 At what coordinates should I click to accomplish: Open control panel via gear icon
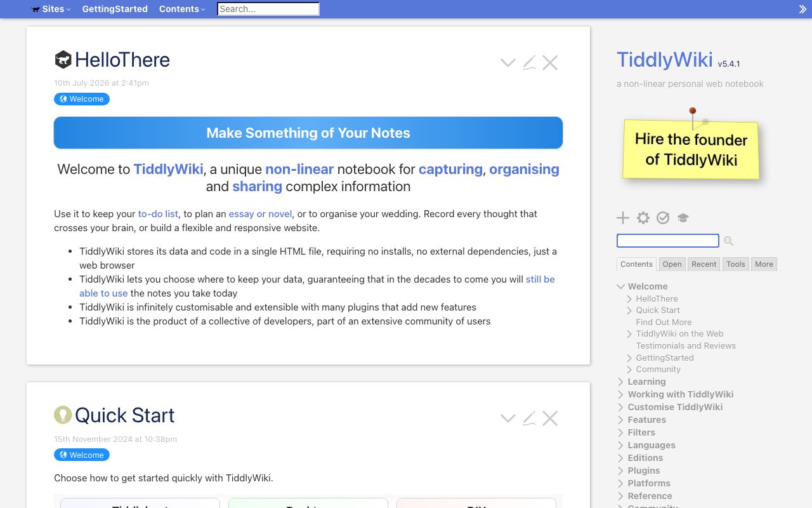[x=643, y=218]
